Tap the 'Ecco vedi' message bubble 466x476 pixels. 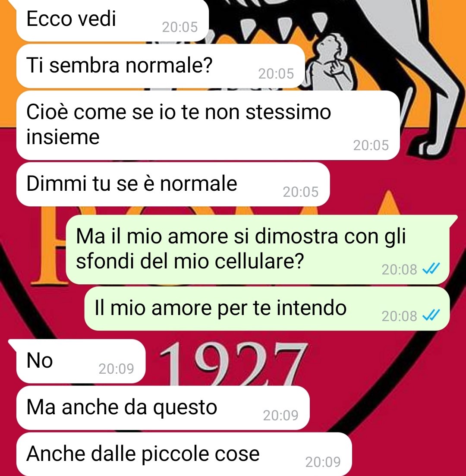point(112,20)
